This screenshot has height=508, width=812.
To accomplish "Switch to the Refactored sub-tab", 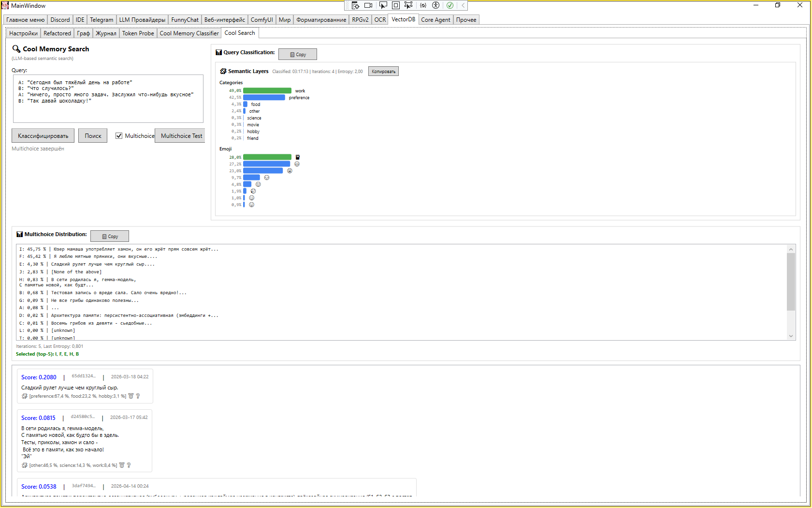I will (57, 33).
